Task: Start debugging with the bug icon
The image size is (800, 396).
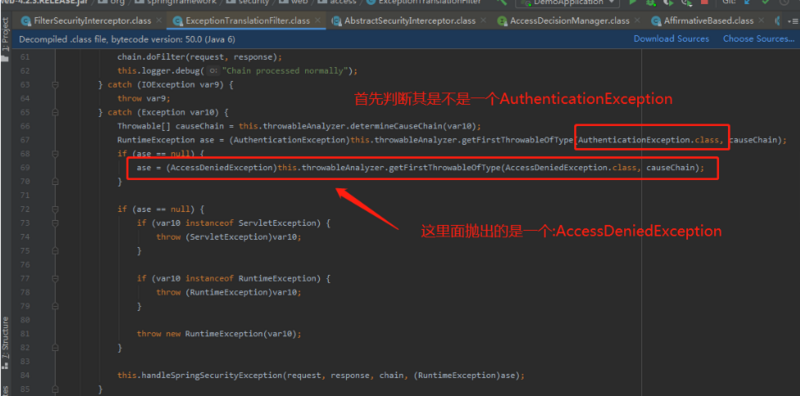Action: tap(651, 3)
